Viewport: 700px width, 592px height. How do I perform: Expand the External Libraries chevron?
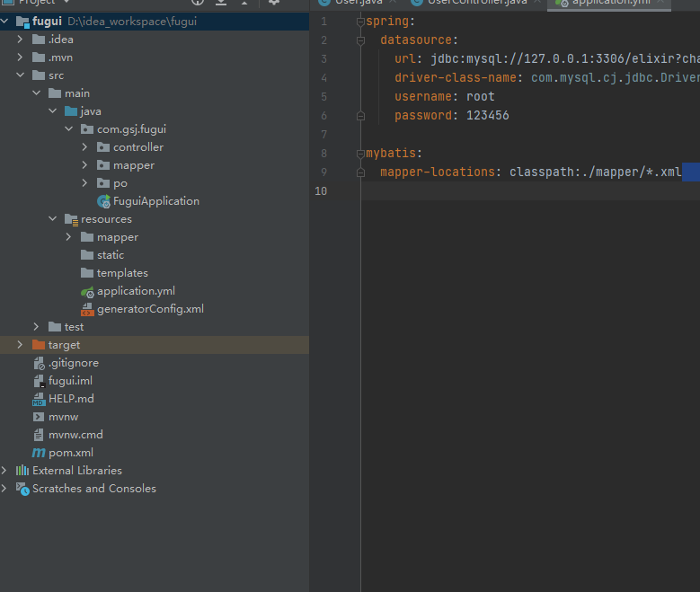[x=4, y=470]
